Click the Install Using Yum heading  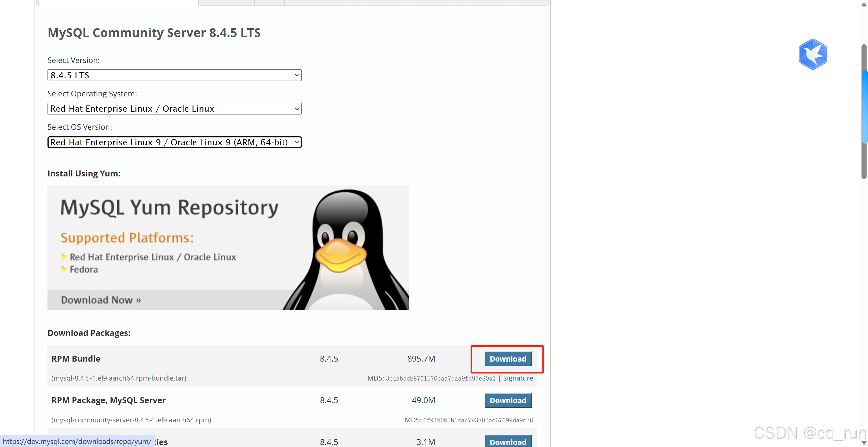(x=84, y=173)
